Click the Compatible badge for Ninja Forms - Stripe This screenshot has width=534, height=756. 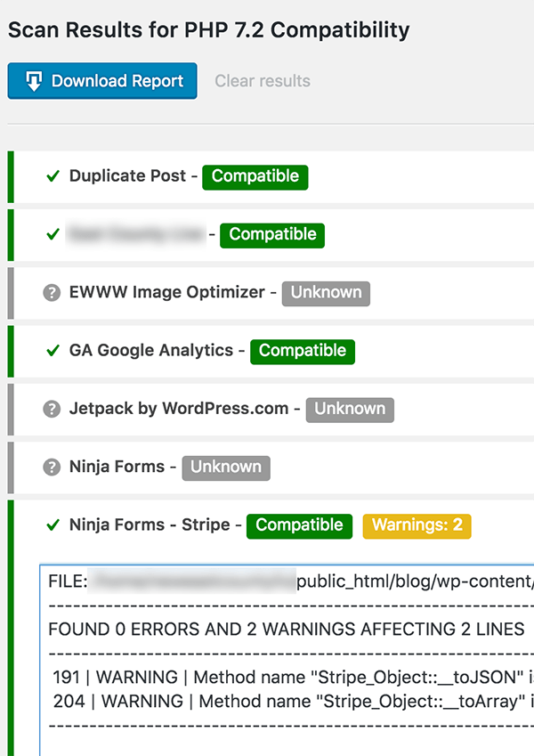click(x=299, y=525)
